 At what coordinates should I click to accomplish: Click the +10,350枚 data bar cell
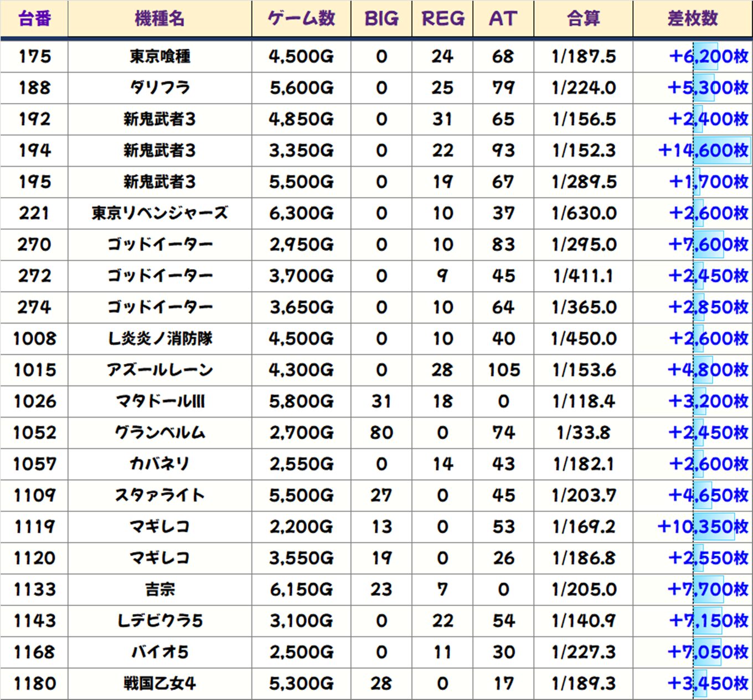click(x=702, y=527)
